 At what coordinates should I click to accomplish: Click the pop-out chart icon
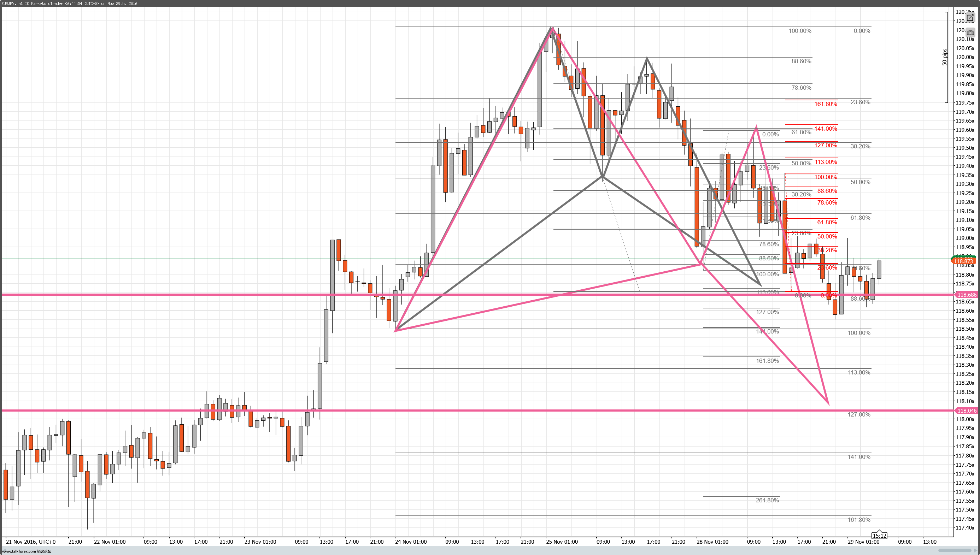pos(970,18)
